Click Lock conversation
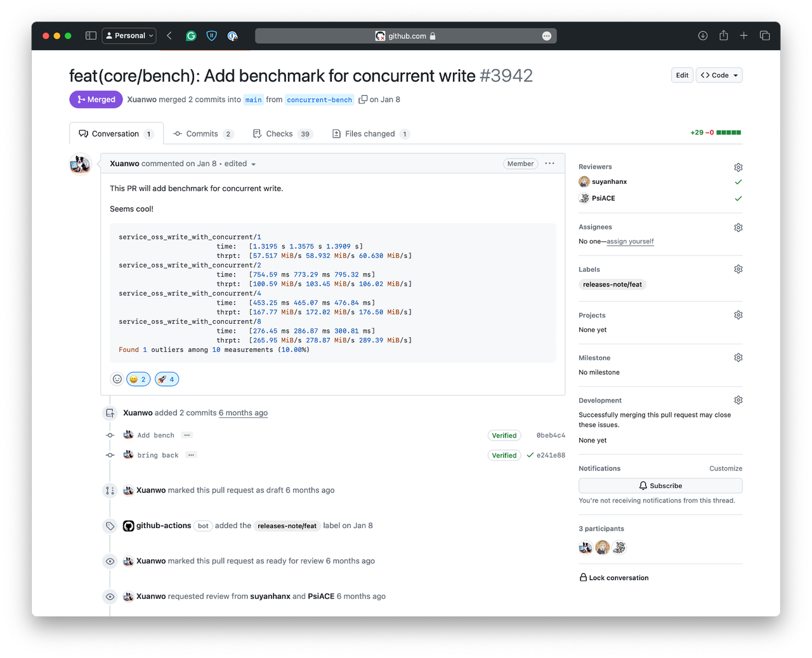The height and width of the screenshot is (658, 812). [614, 577]
